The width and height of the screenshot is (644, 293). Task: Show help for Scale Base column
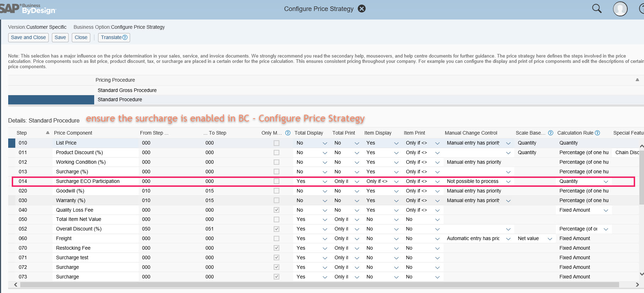pyautogui.click(x=551, y=133)
